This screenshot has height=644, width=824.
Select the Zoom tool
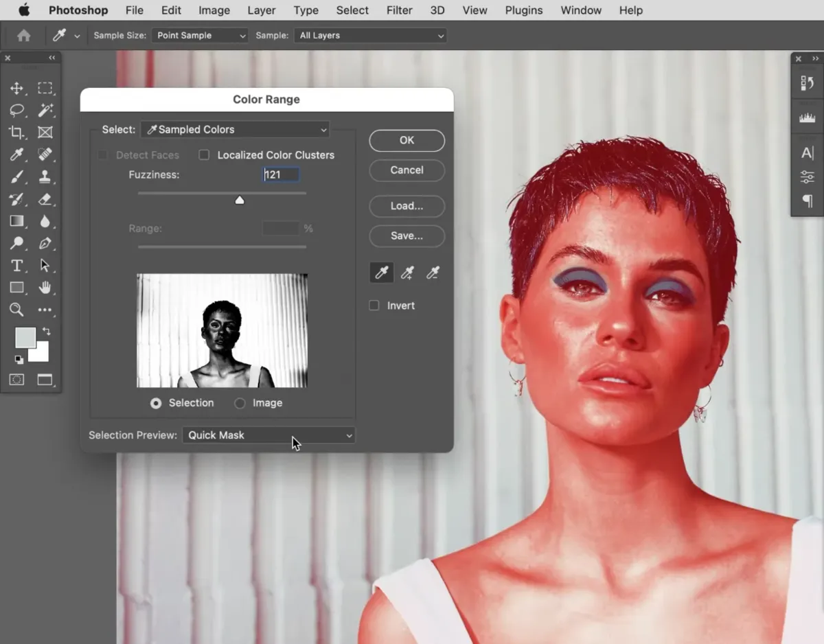[16, 310]
